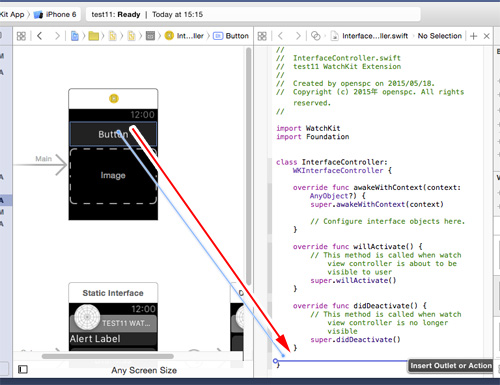Open the assistant mode linked-circles icon

tap(315, 36)
